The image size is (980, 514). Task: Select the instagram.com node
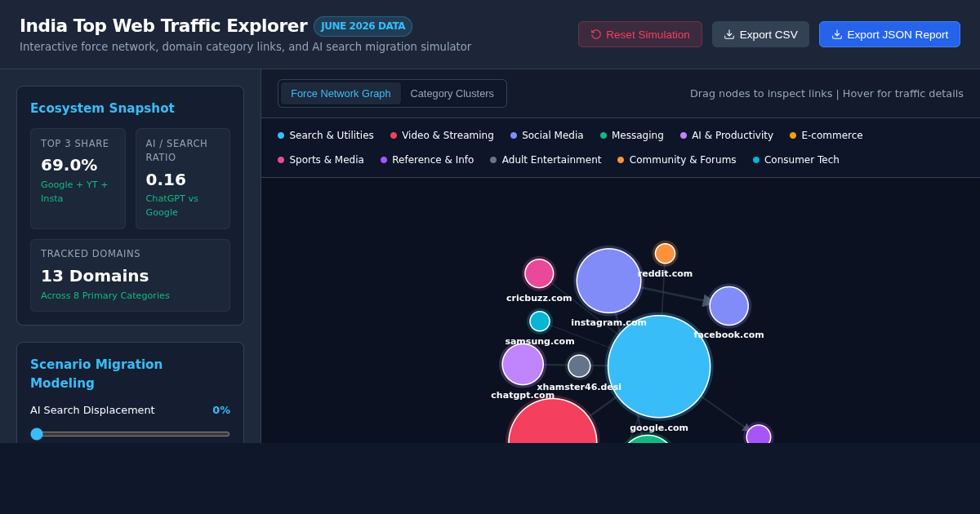(608, 281)
